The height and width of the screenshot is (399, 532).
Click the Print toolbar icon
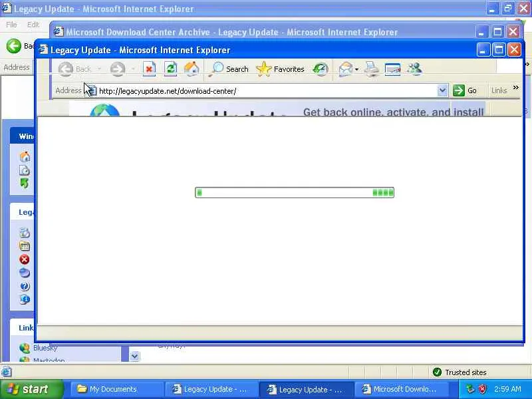click(372, 69)
